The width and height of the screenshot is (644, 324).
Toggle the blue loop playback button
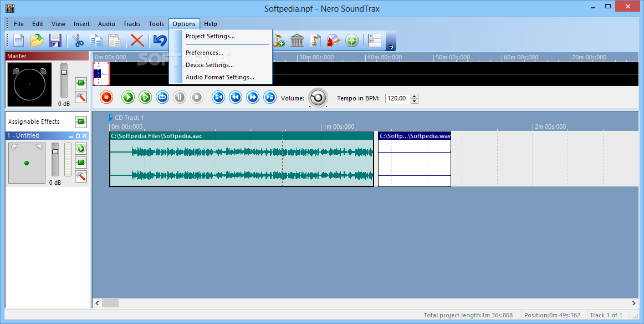point(162,97)
